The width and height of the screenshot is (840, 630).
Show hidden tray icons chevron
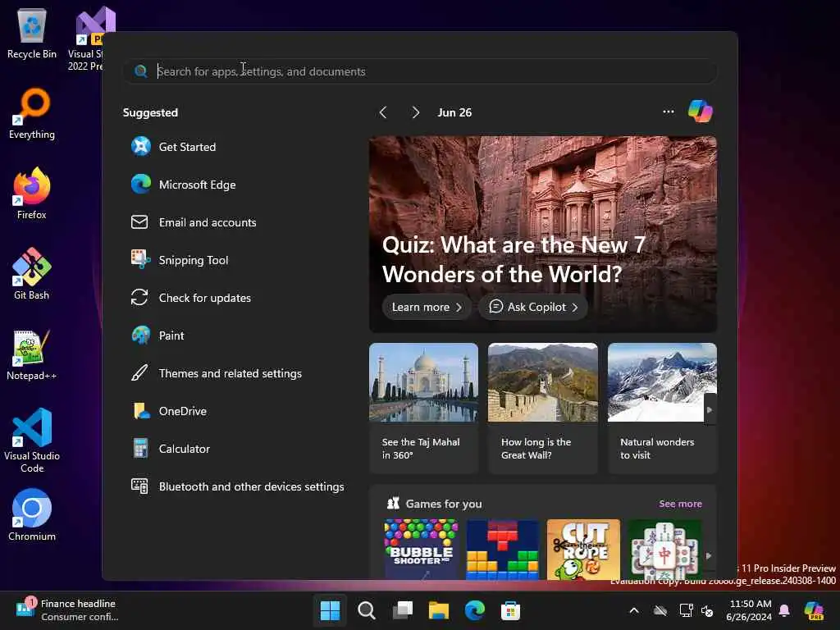pyautogui.click(x=634, y=610)
